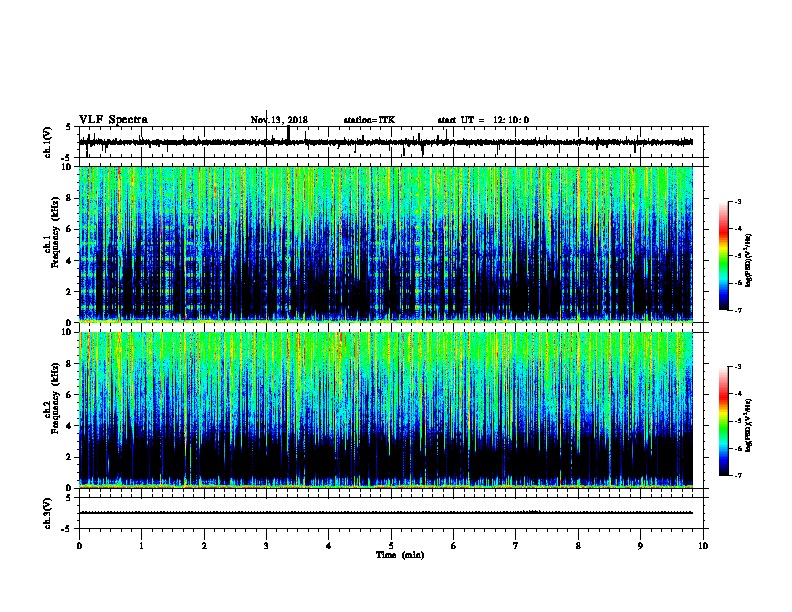792x612 pixels.
Task: Click the "3" tick label on the time axis
Action: (x=266, y=546)
